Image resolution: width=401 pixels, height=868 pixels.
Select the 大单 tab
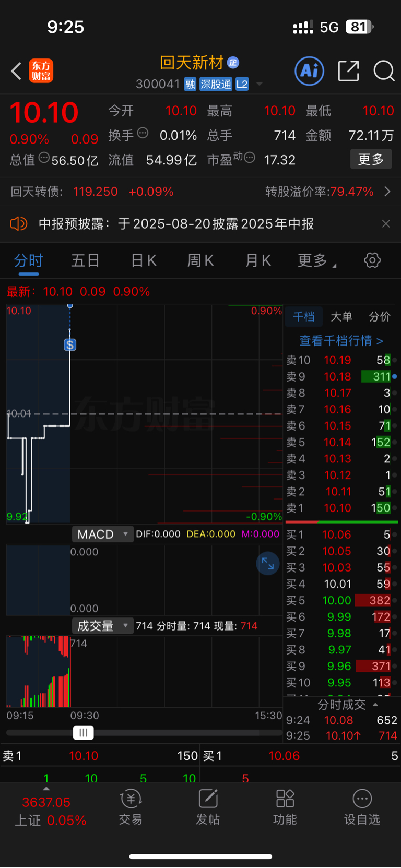(341, 316)
